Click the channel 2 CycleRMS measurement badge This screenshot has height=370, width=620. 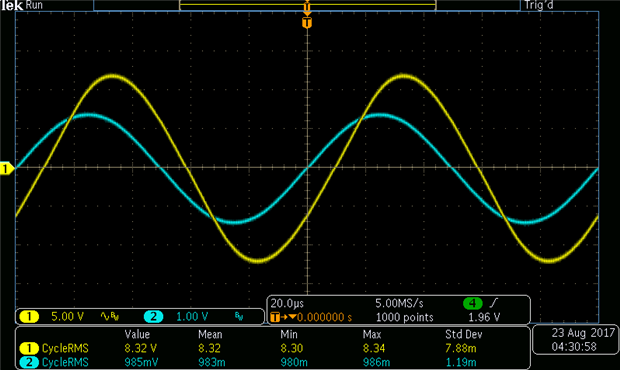(x=29, y=362)
